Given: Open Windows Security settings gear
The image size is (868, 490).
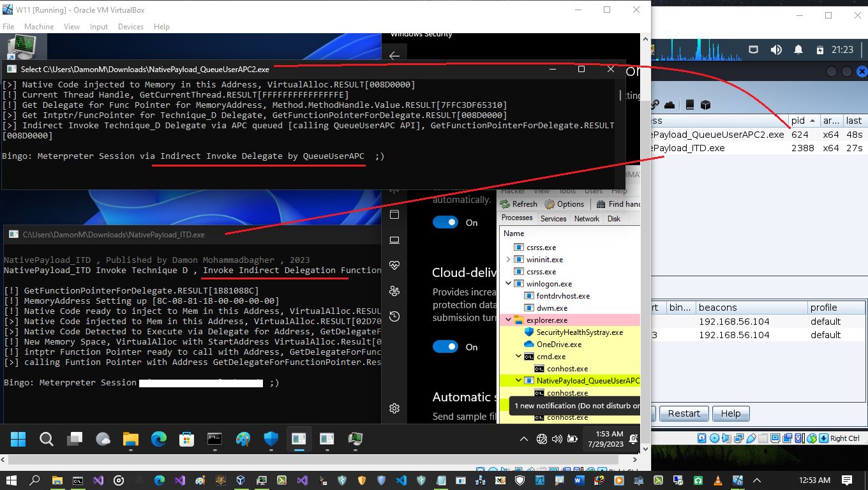Looking at the screenshot, I should coord(394,408).
